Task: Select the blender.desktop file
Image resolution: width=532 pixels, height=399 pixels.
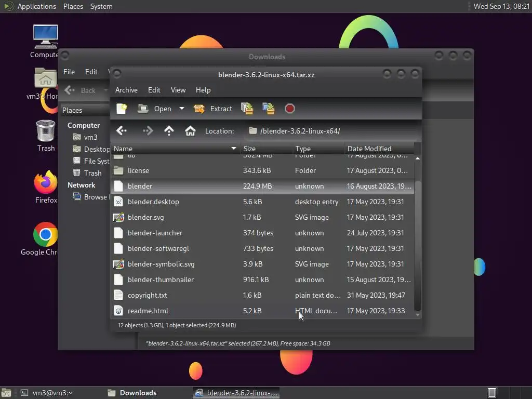Action: pos(262,202)
